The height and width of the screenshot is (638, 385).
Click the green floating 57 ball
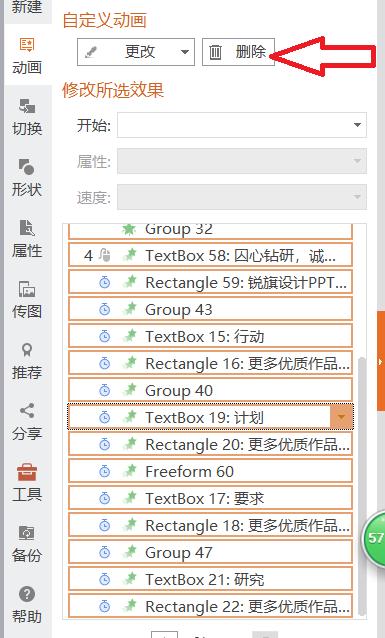pyautogui.click(x=374, y=538)
